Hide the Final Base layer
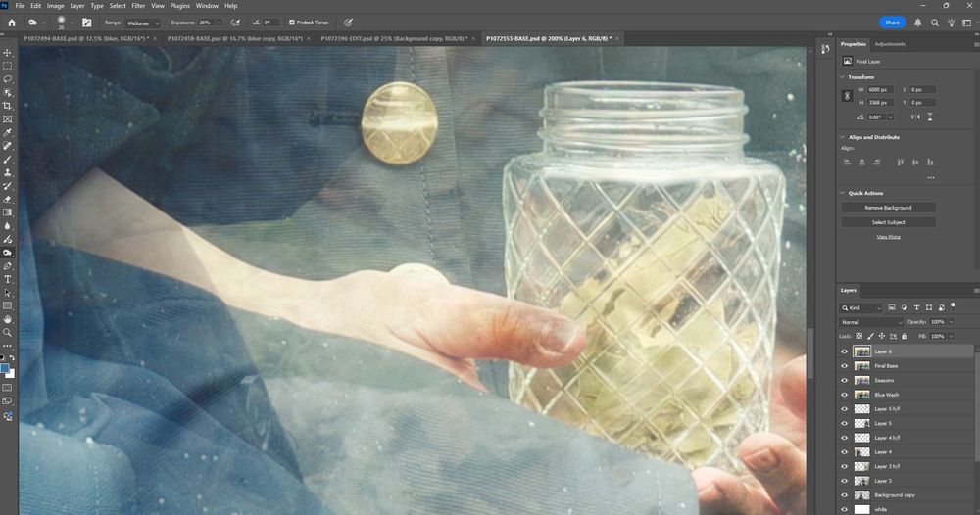Screen dimensions: 980x515 844,366
